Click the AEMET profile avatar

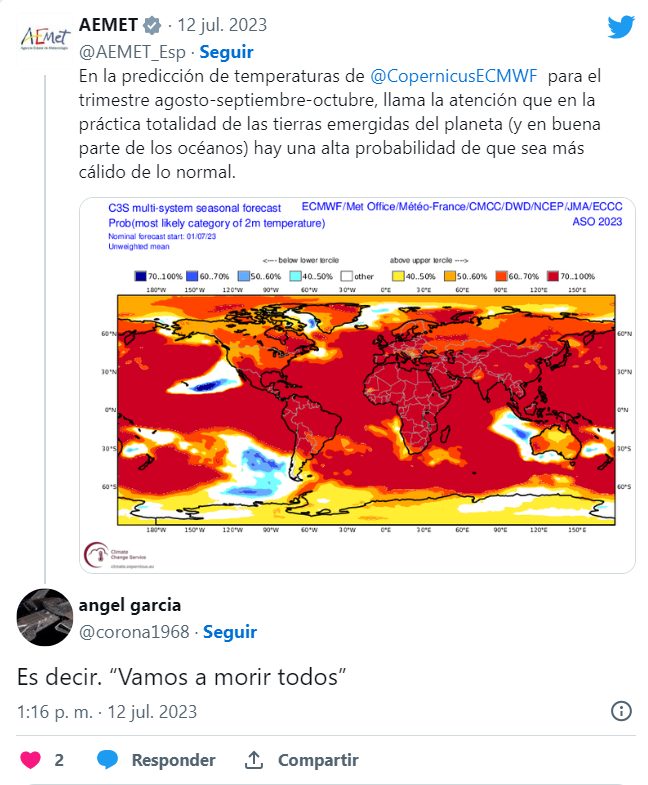44,39
